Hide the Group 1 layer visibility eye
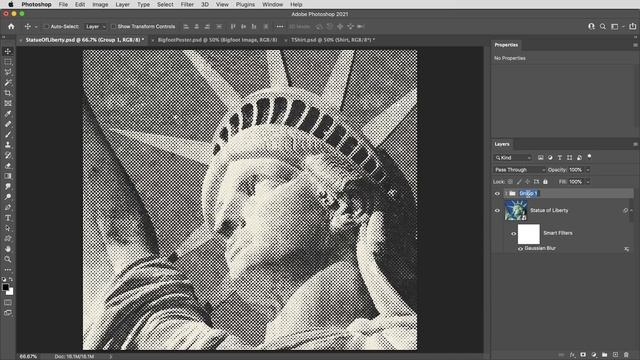 click(497, 193)
